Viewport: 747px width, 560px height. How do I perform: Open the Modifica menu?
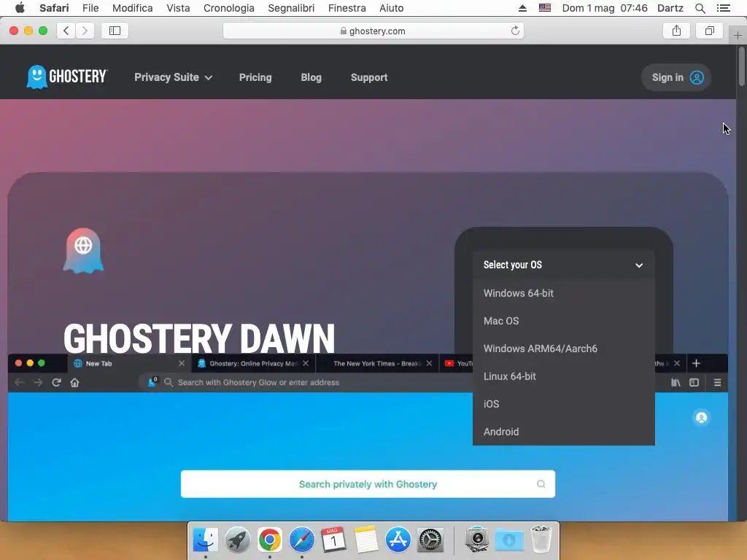[x=133, y=8]
